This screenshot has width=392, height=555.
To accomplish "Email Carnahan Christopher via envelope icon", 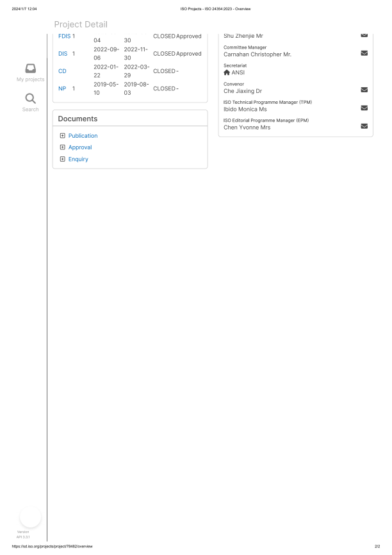I will pos(364,53).
